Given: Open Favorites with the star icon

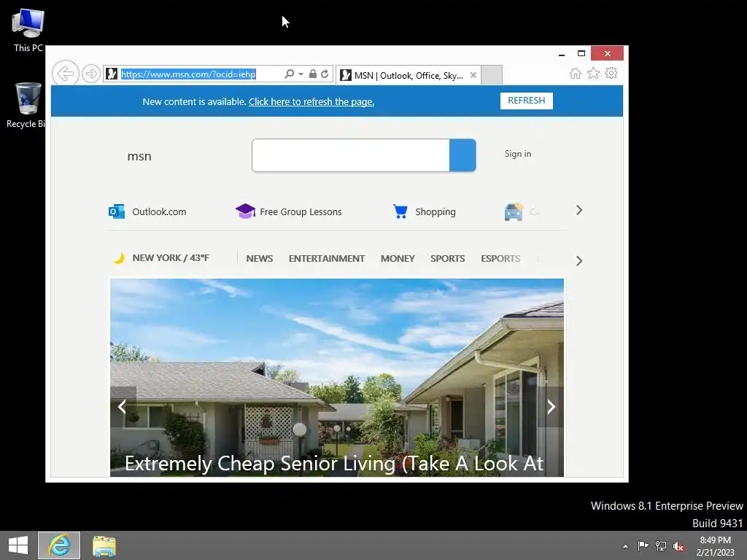Looking at the screenshot, I should pos(593,74).
